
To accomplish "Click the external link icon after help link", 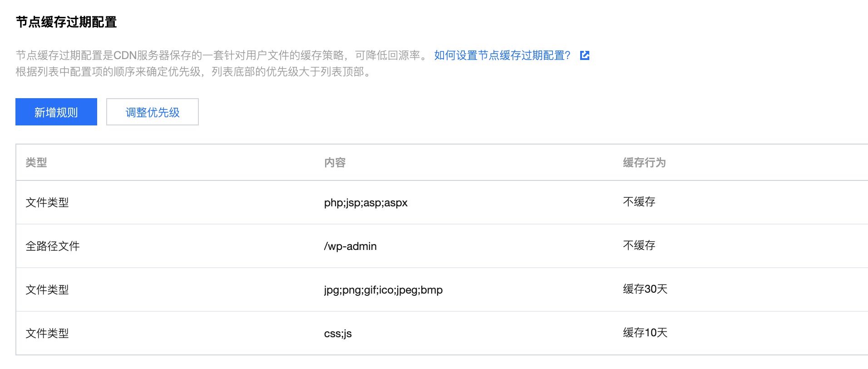I will point(585,55).
